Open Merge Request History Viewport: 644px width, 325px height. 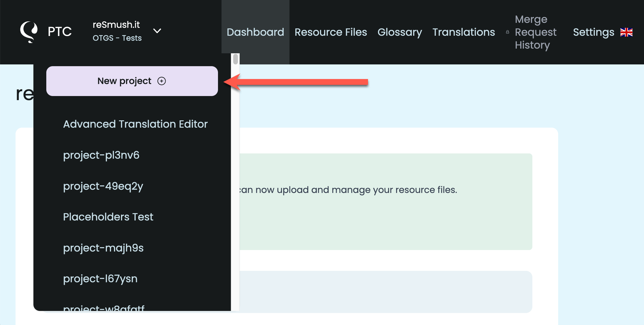click(535, 32)
